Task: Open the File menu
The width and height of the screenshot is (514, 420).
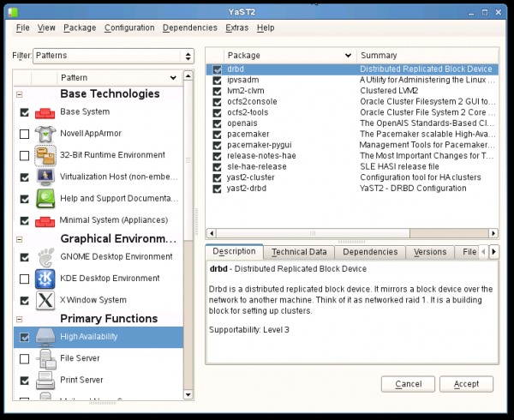Action: pos(22,28)
